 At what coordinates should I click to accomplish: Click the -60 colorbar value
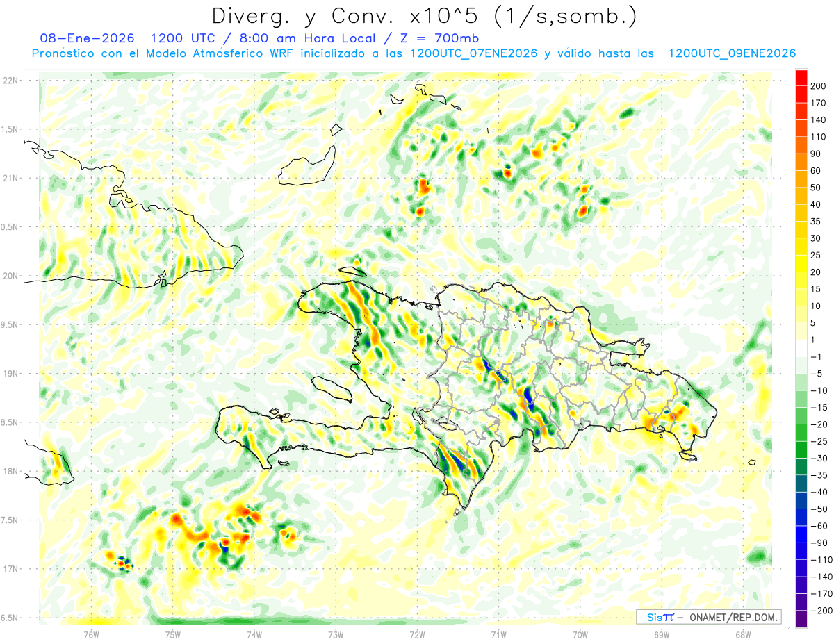819,526
